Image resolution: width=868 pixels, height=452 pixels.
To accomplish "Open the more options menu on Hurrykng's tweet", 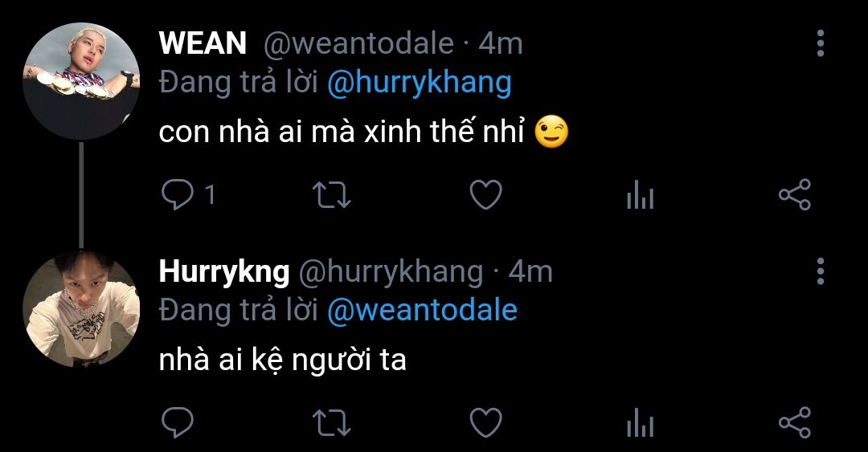I will point(821,271).
